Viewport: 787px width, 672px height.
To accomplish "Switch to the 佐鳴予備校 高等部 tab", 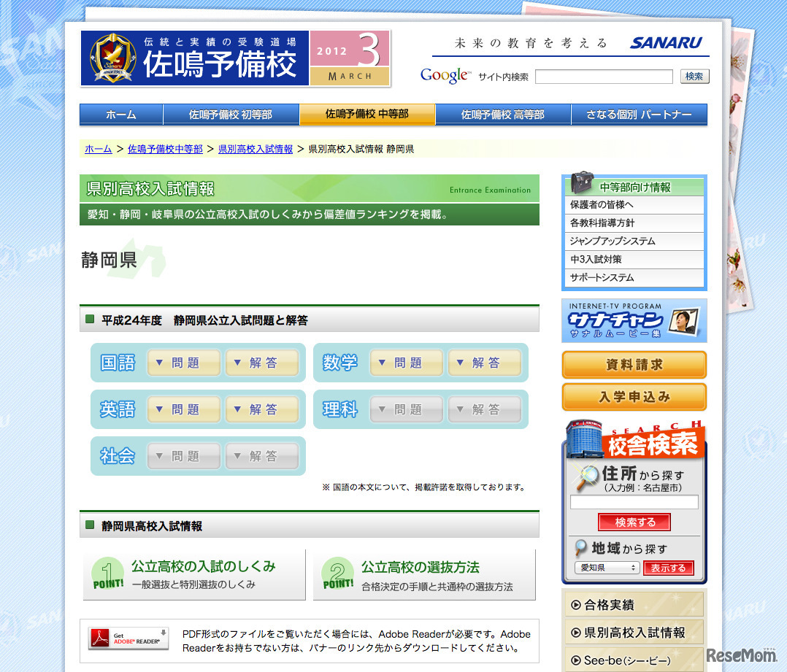I will point(502,114).
